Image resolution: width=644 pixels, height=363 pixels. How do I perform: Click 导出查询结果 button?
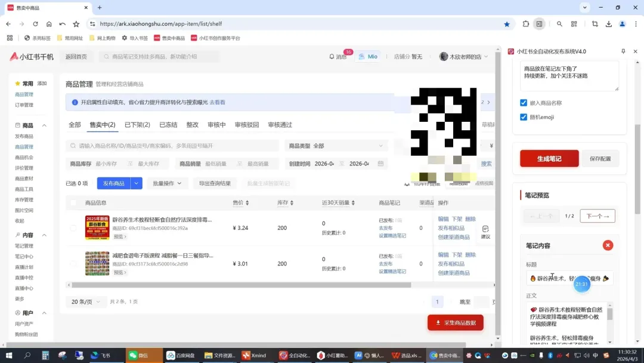coord(215,183)
